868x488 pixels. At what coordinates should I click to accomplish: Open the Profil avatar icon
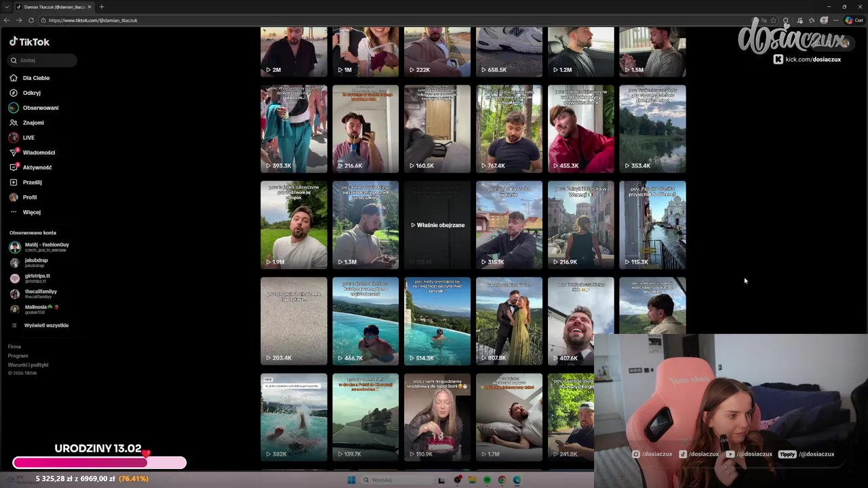(14, 197)
